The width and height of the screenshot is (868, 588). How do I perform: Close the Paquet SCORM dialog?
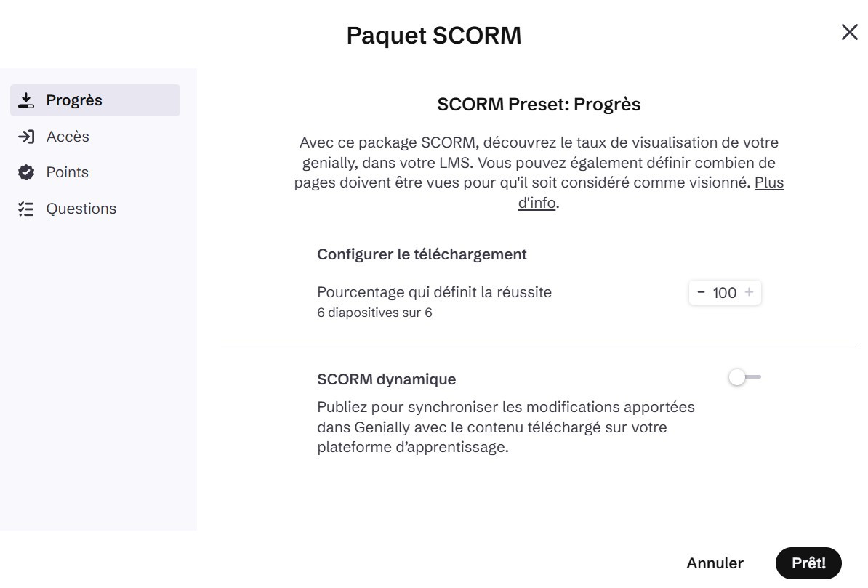click(x=849, y=33)
